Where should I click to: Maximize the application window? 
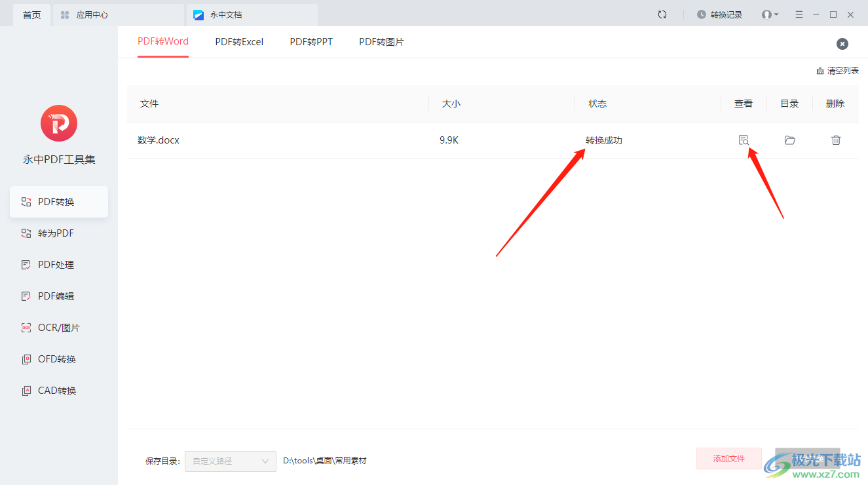point(833,14)
